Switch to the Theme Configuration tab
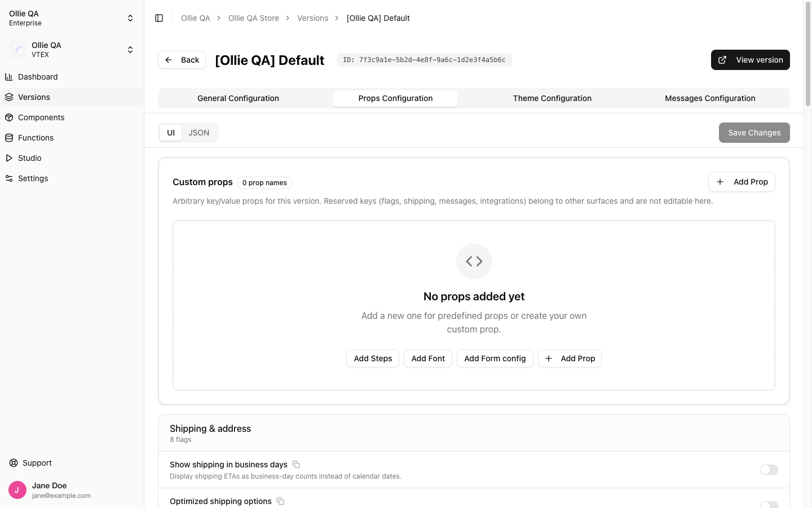This screenshot has width=812, height=508. pyautogui.click(x=552, y=98)
